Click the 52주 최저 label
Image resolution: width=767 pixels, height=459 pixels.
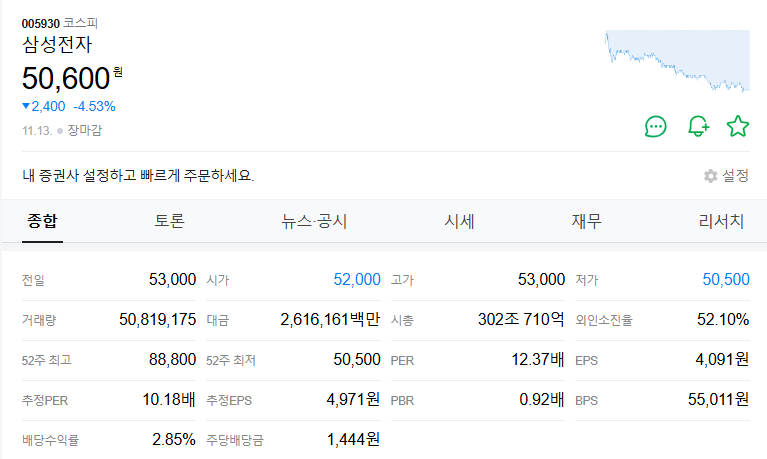click(x=230, y=360)
